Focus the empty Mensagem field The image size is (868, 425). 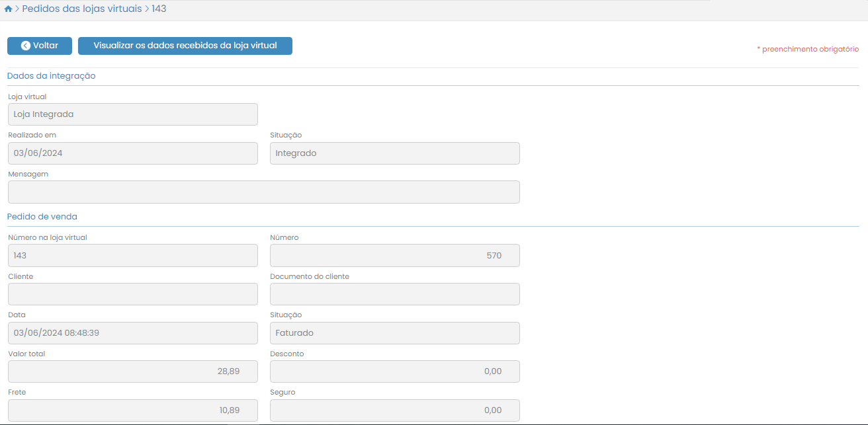pos(263,192)
